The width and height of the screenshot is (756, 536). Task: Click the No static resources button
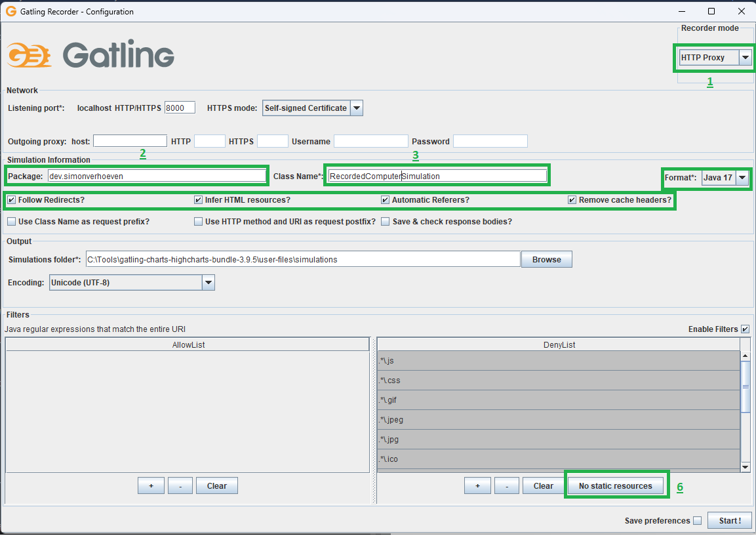pyautogui.click(x=615, y=486)
